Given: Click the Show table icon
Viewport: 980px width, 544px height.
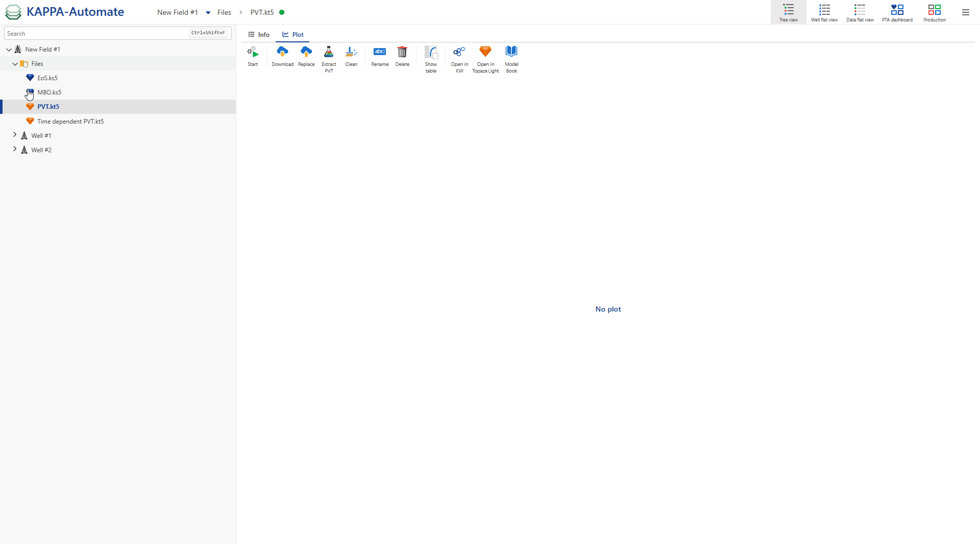Looking at the screenshot, I should tap(431, 52).
